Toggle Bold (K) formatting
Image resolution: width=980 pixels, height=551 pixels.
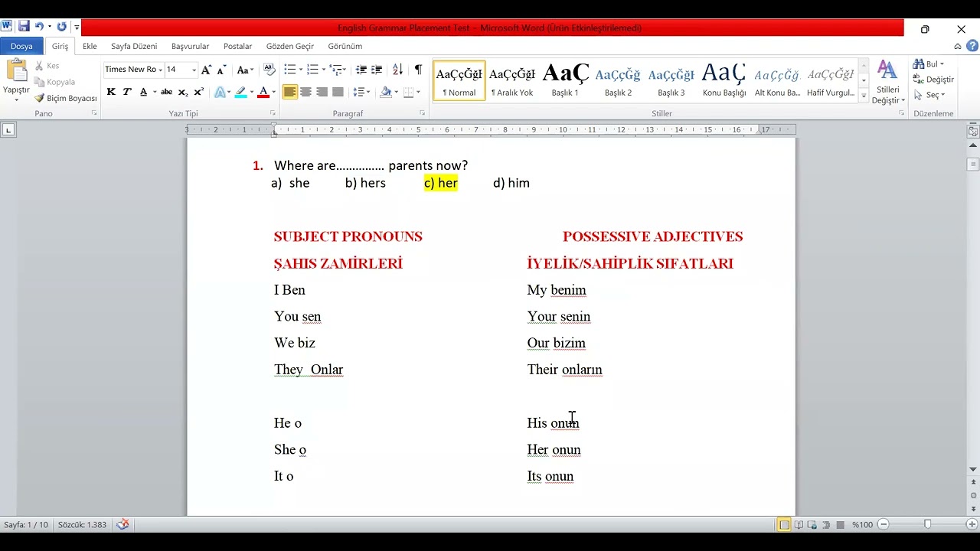[111, 92]
